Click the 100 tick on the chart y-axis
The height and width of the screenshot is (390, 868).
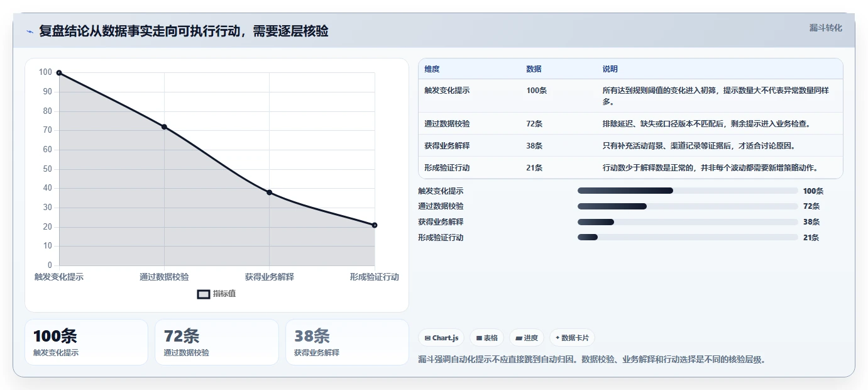45,72
